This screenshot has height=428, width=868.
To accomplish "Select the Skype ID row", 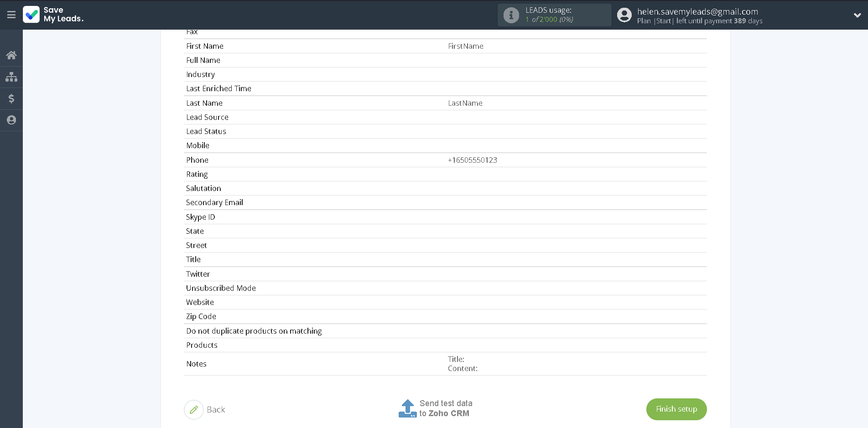I will point(445,217).
